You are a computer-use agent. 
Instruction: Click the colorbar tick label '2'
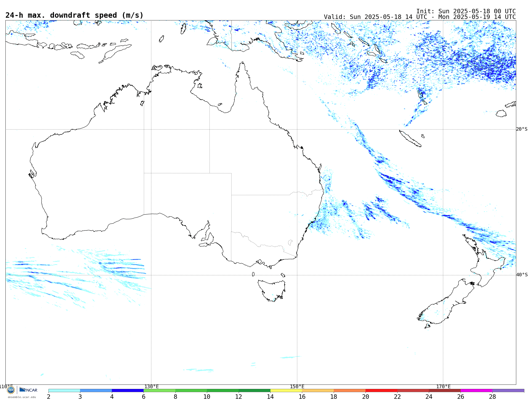point(49,397)
